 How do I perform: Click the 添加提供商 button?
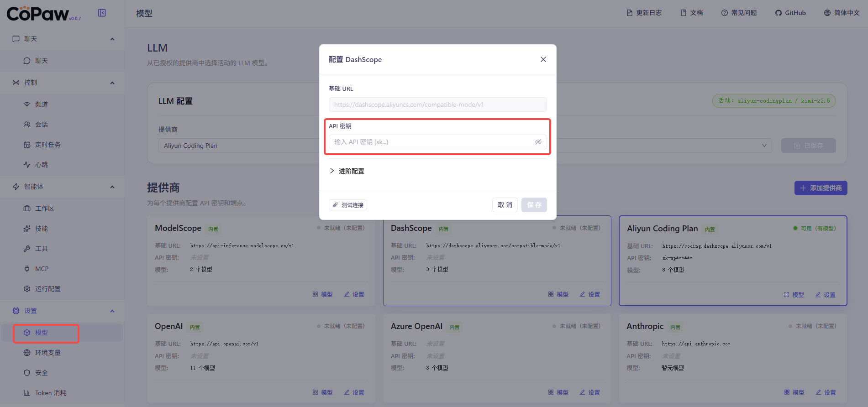click(x=821, y=188)
